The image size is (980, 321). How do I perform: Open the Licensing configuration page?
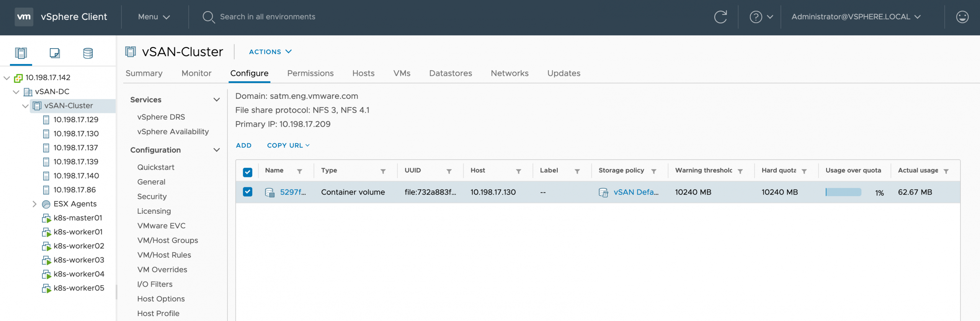[x=154, y=211]
